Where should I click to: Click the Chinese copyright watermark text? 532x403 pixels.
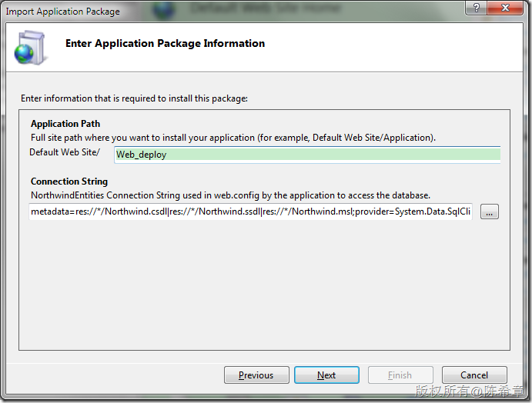(470, 391)
